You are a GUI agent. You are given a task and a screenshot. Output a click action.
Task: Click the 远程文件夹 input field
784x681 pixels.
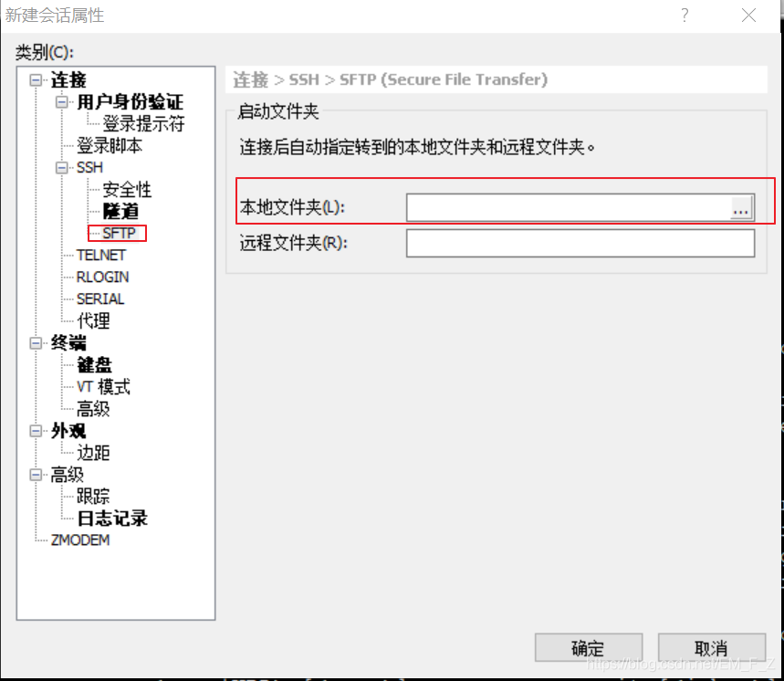(580, 244)
